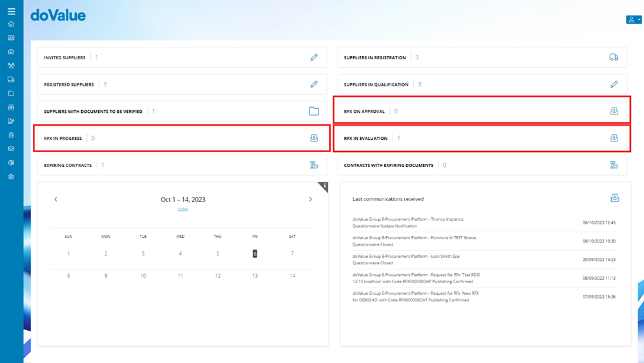The height and width of the screenshot is (363, 644).
Task: Click timestamp 20/09/2023 14:23
Action: pos(599,260)
